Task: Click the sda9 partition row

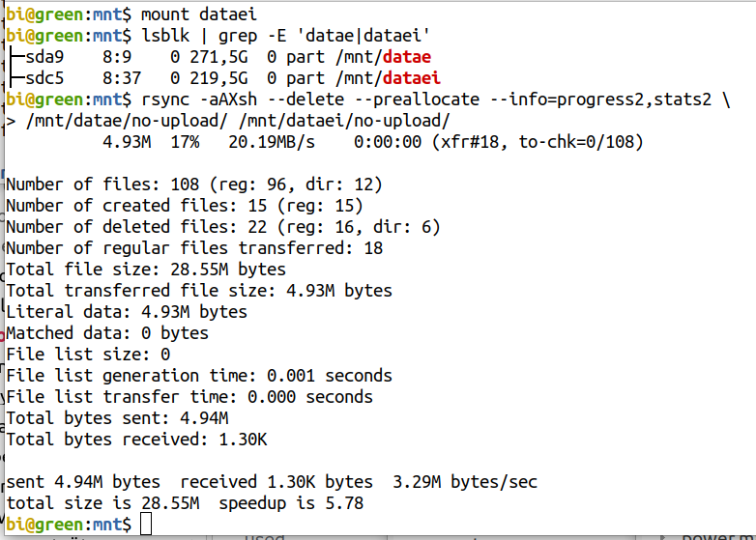Action: click(218, 57)
